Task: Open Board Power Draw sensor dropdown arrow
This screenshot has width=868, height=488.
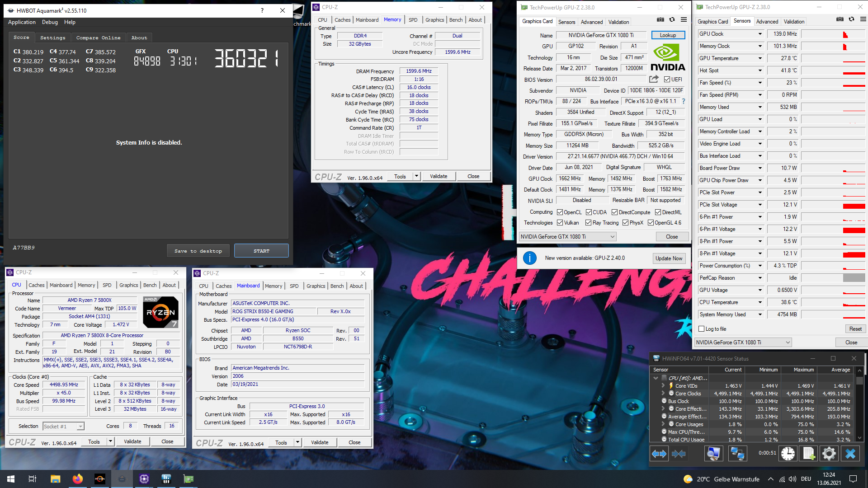Action: click(760, 168)
